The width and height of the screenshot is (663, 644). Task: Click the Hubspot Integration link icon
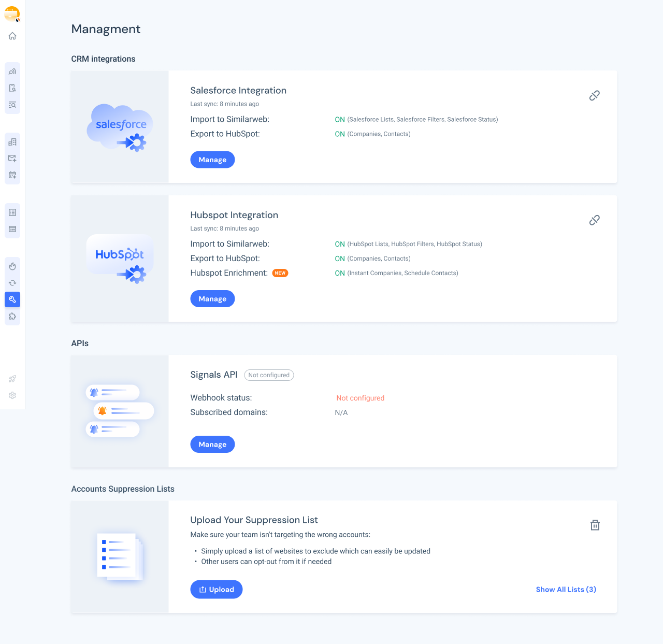coord(595,220)
